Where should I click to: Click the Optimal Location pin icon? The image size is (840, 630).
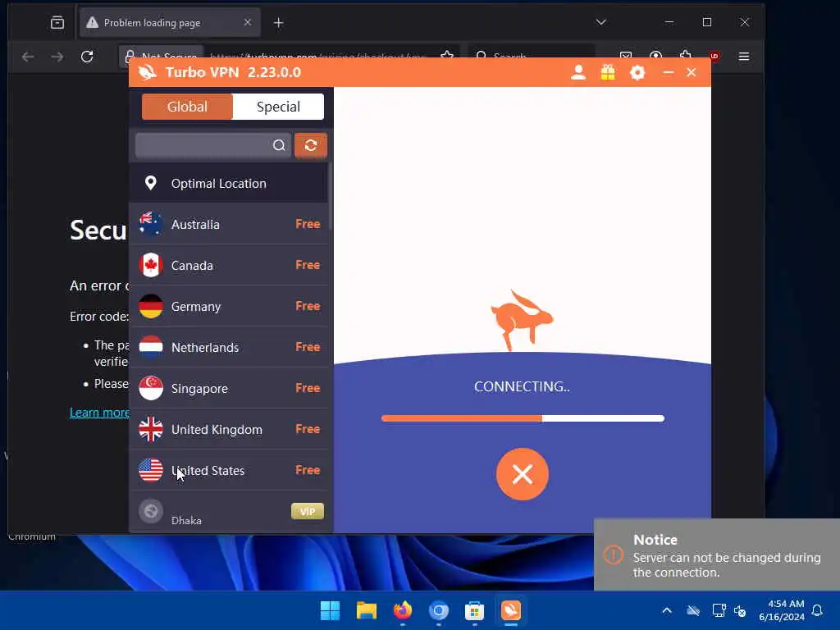coord(151,183)
